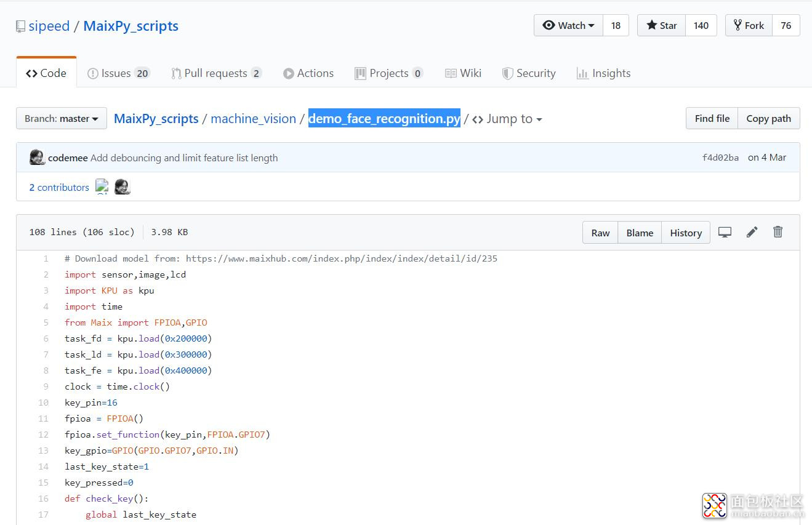Open the machine_vision folder breadcrumb
Viewport: 812px width, 525px height.
pos(253,119)
